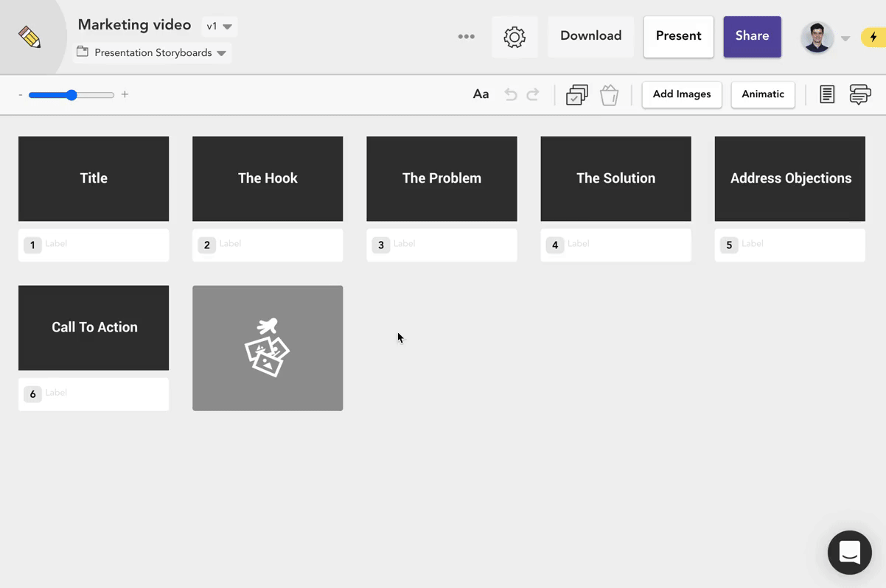Click the undo arrow
The image size is (886, 588).
point(510,94)
